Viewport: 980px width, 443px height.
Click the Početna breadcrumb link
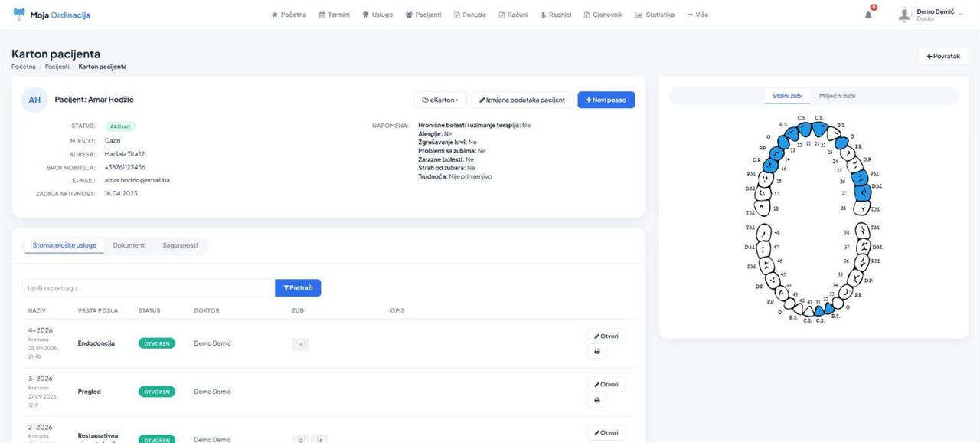tap(24, 67)
